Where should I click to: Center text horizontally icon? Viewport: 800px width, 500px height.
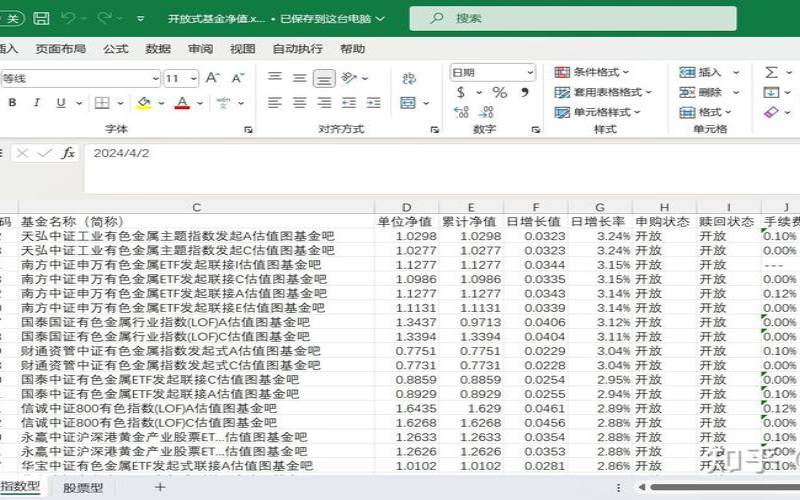click(x=299, y=103)
